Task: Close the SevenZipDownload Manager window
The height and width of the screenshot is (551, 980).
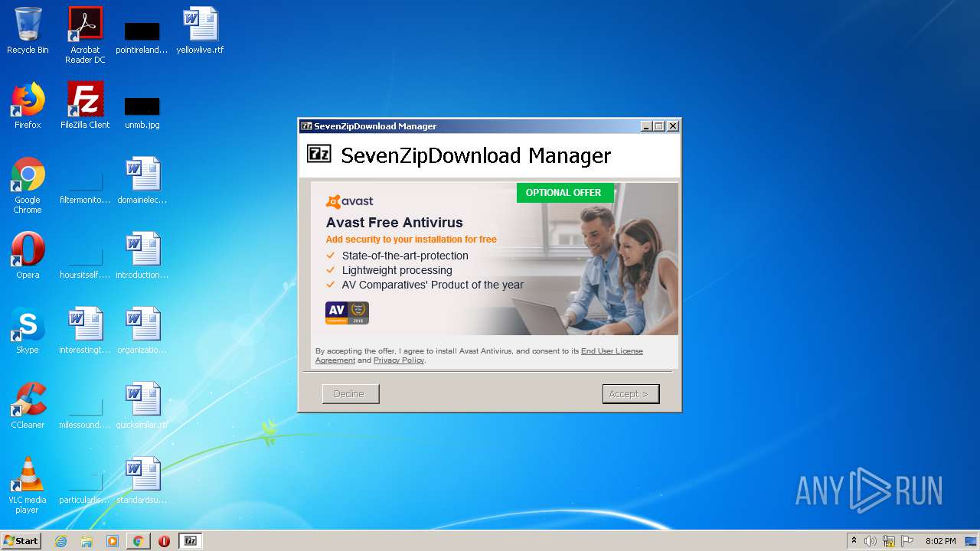Action: (x=672, y=126)
